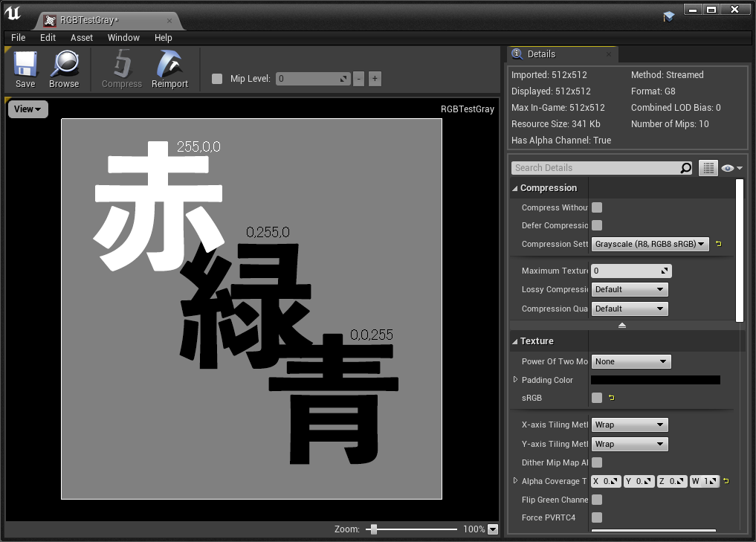
Task: Open the eye view options in Details
Action: [731, 168]
